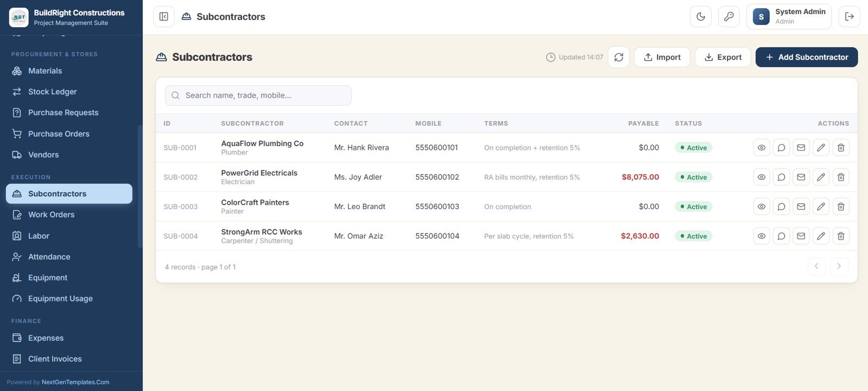Open System Admin profile menu

point(789,17)
